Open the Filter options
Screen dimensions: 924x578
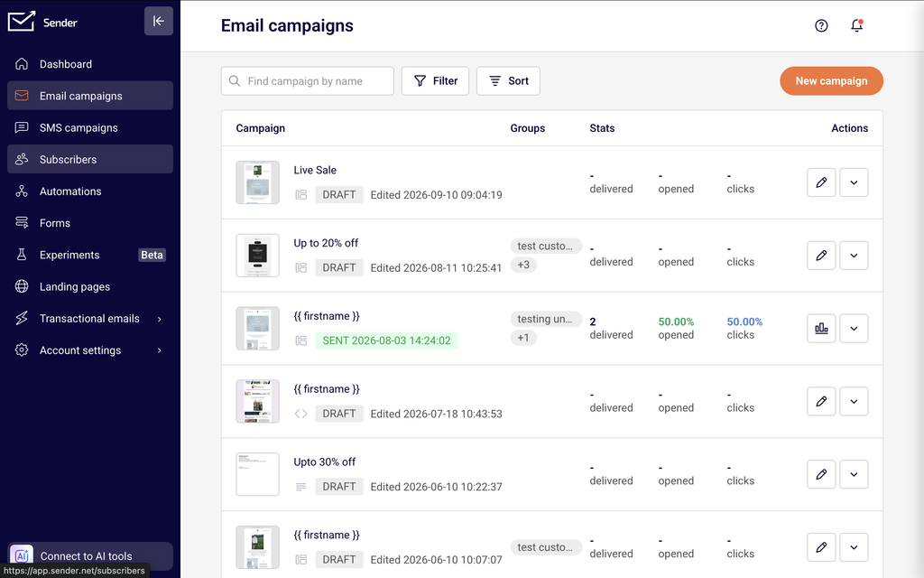click(x=436, y=80)
